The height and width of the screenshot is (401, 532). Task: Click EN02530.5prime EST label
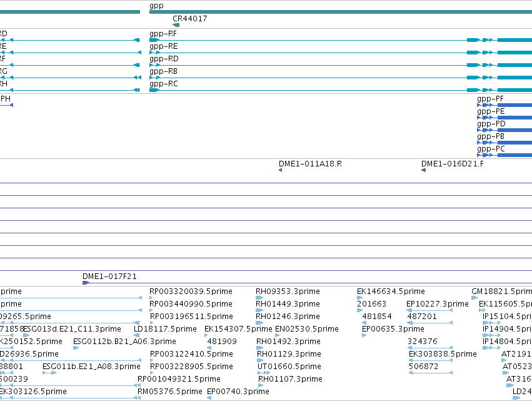pos(307,329)
